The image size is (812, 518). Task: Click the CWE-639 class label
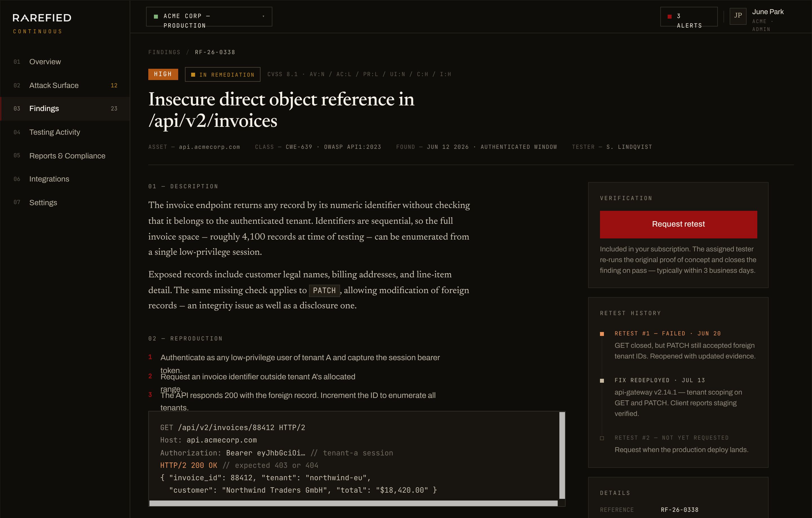point(299,147)
